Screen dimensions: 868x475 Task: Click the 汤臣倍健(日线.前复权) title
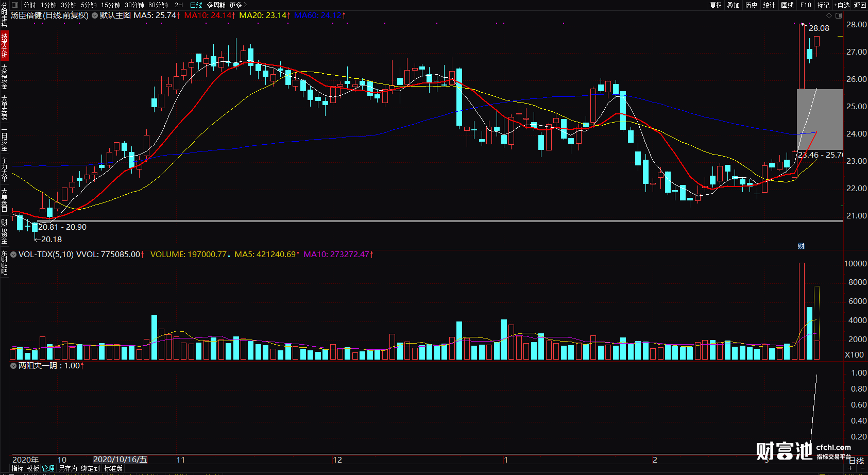(x=49, y=15)
